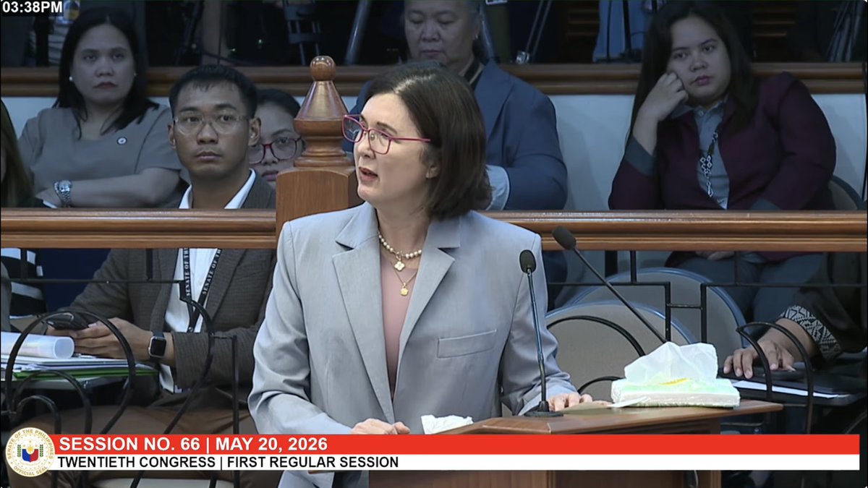Click the 03:38PM timestamp overlay
Screen dimensions: 868x488
32,7
